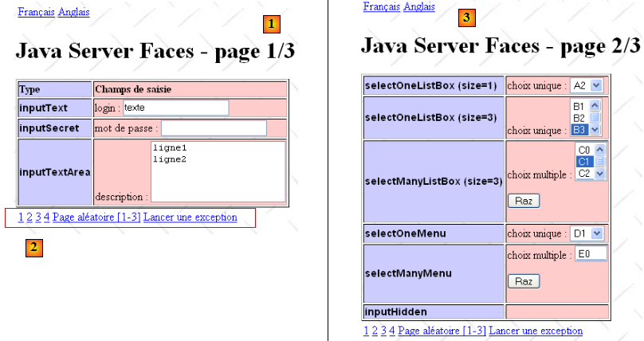Select C0 in the selectManyListBox
This screenshot has height=341, width=644.
[583, 150]
